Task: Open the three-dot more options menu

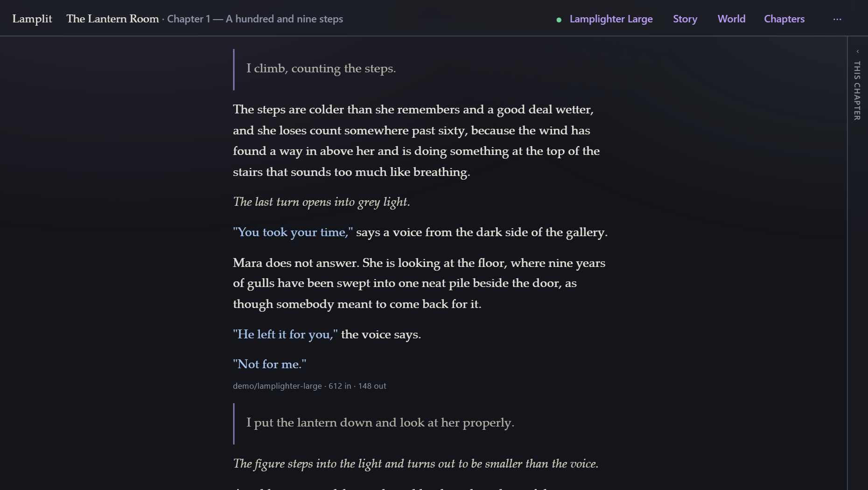Action: pyautogui.click(x=837, y=19)
